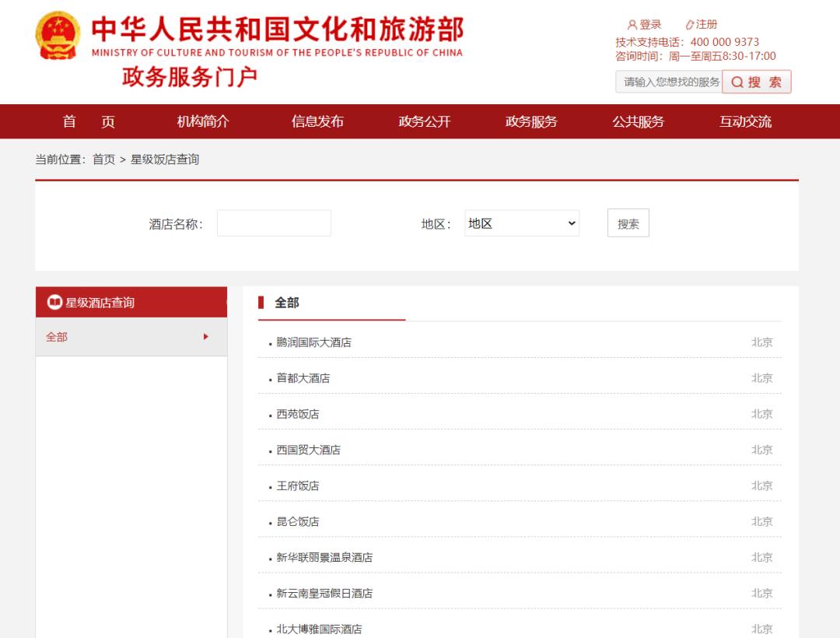Click the red 搜索 button in header
Image resolution: width=840 pixels, height=638 pixels.
756,82
